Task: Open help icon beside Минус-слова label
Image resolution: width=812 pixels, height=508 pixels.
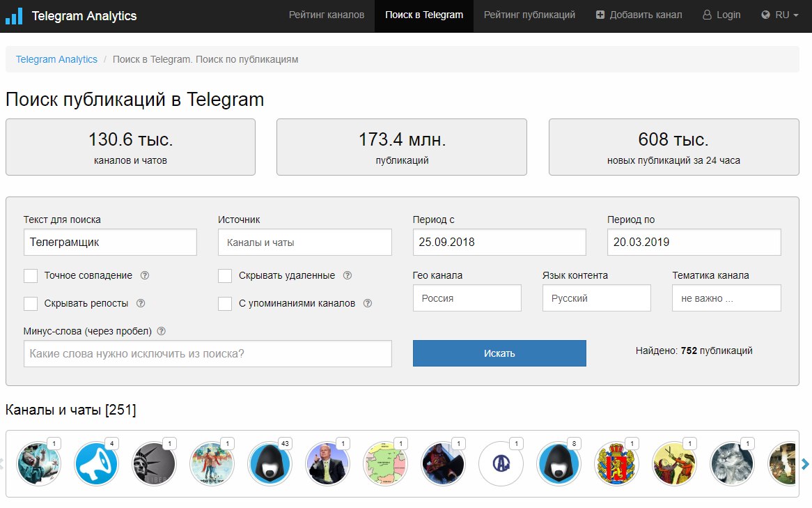Action: coord(161,331)
